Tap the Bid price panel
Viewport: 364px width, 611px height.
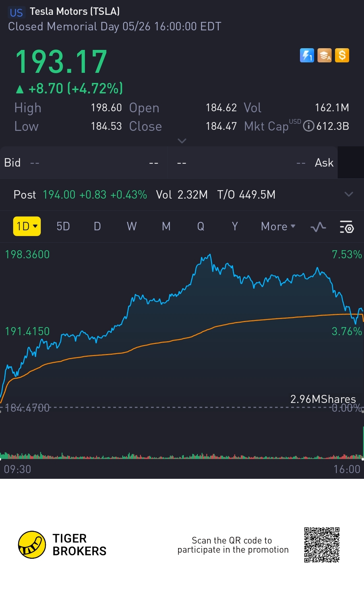click(x=84, y=163)
